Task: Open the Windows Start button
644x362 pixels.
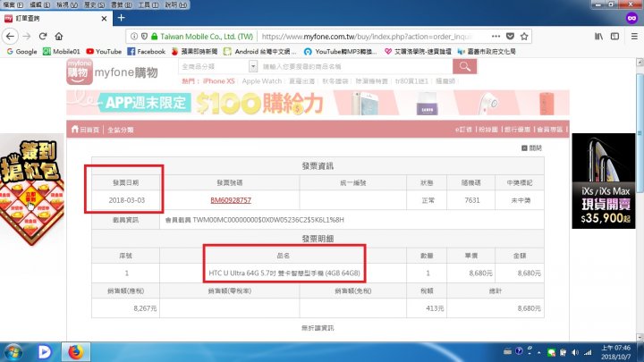Action: (13, 352)
